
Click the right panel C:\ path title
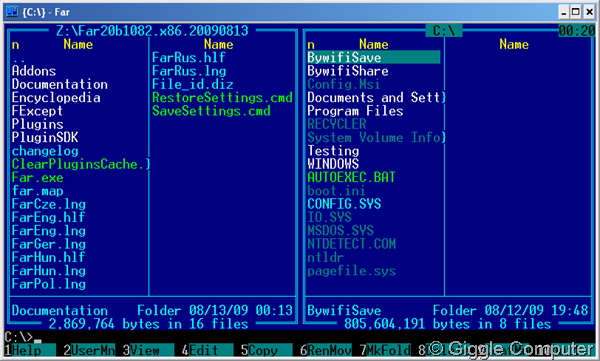tap(444, 31)
